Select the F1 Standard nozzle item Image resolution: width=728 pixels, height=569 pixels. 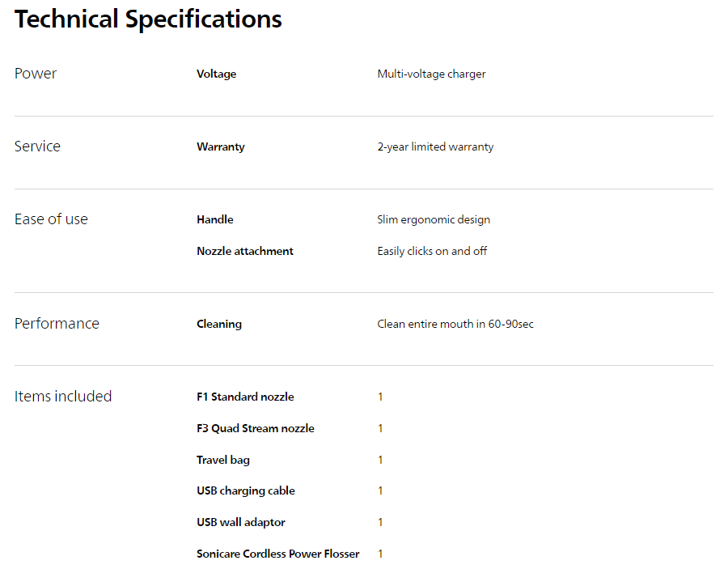point(245,397)
